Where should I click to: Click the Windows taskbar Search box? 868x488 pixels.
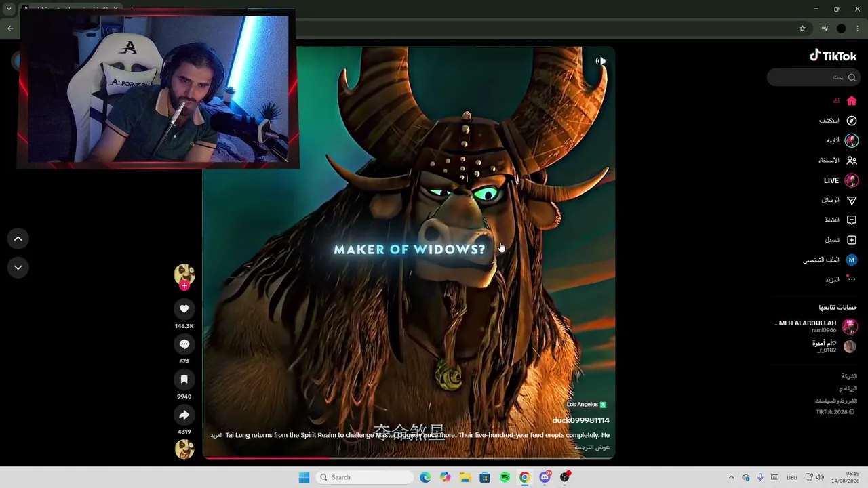(x=365, y=477)
